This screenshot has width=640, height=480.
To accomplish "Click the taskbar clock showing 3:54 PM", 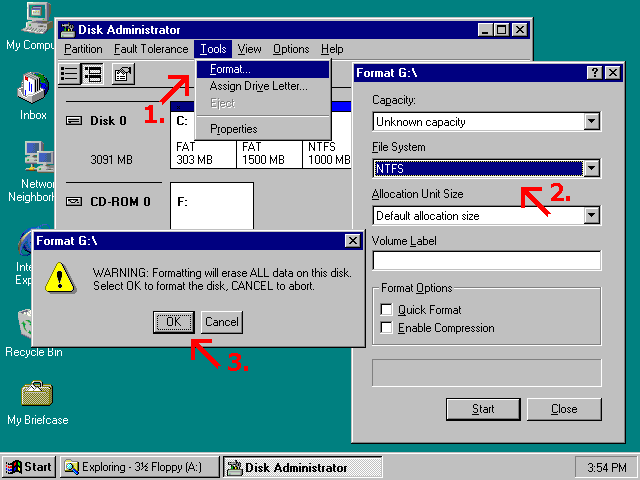I will pos(606,467).
